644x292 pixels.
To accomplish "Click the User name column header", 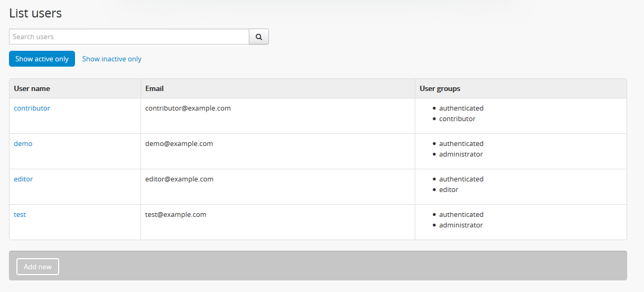I will coord(32,88).
